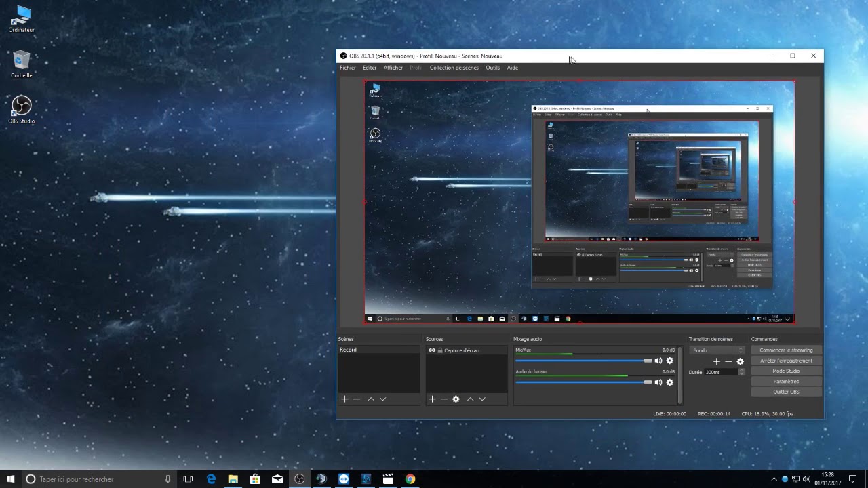
Task: Select the Record scene
Action: 379,350
